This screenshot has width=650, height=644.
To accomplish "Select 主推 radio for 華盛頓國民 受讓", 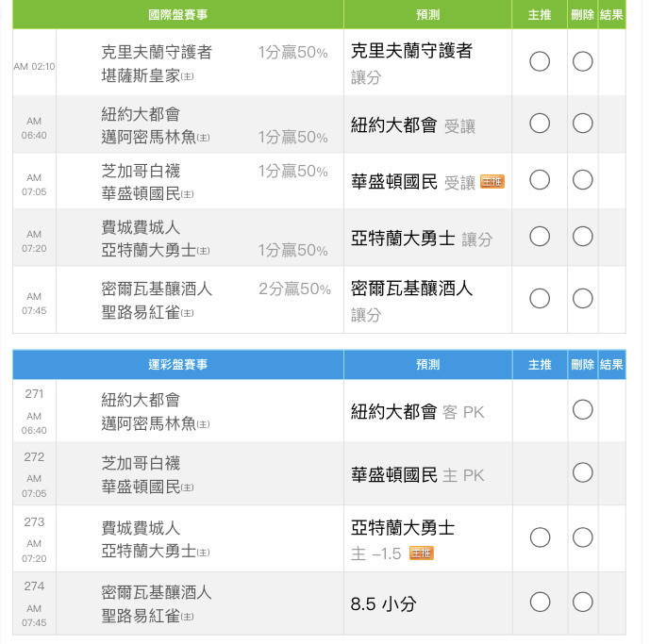I will tap(540, 180).
